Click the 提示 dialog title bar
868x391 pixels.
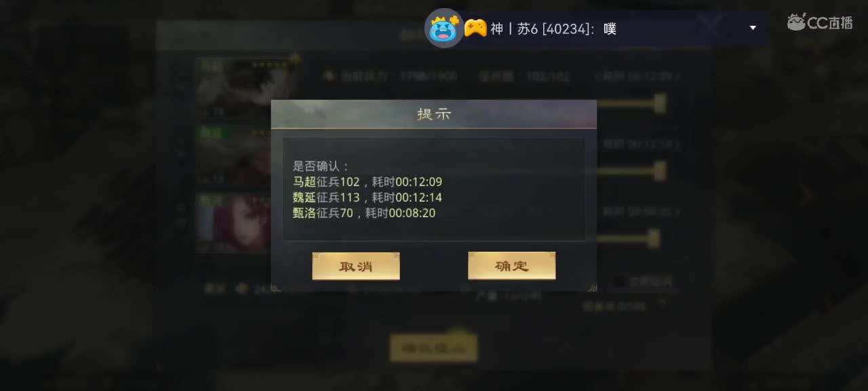pyautogui.click(x=434, y=114)
